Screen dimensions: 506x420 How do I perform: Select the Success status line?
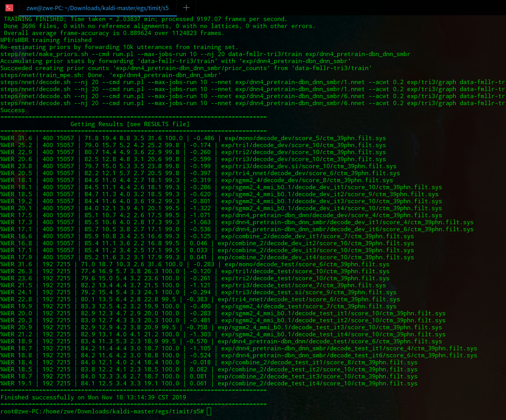pos(12,110)
